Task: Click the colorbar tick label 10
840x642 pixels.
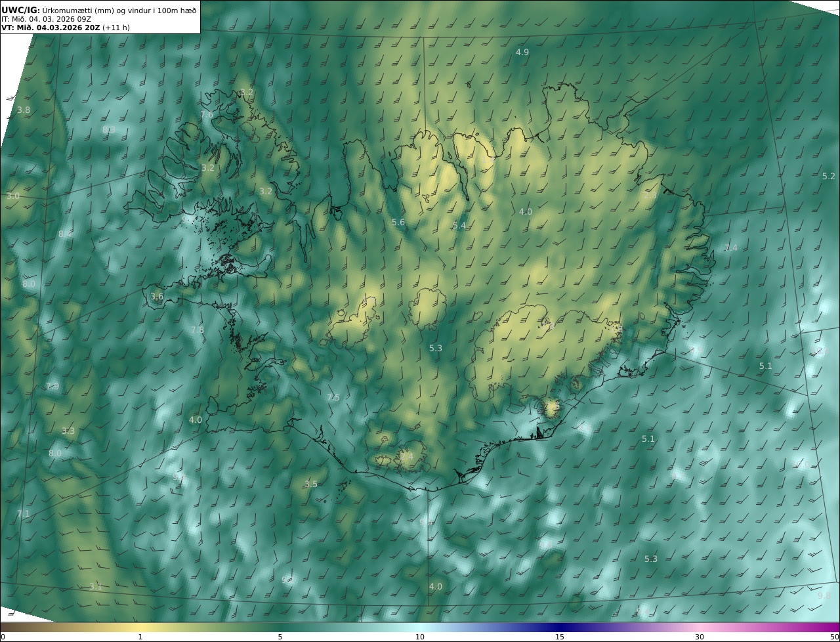Action: pos(420,637)
